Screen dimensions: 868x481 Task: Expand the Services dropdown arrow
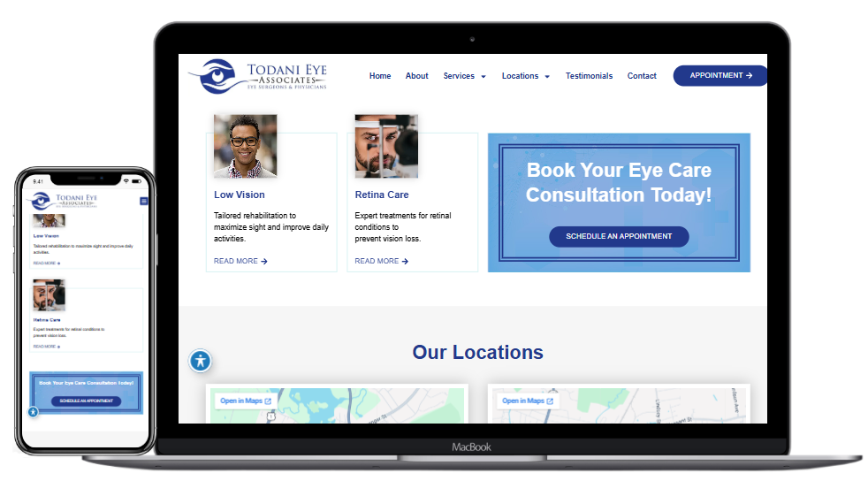[483, 76]
